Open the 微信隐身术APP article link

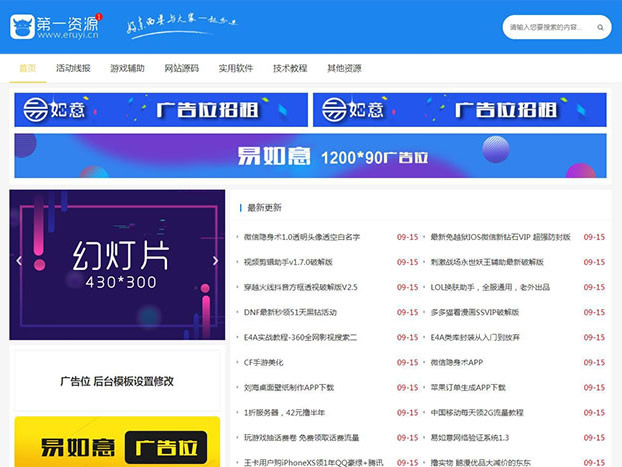[457, 361]
